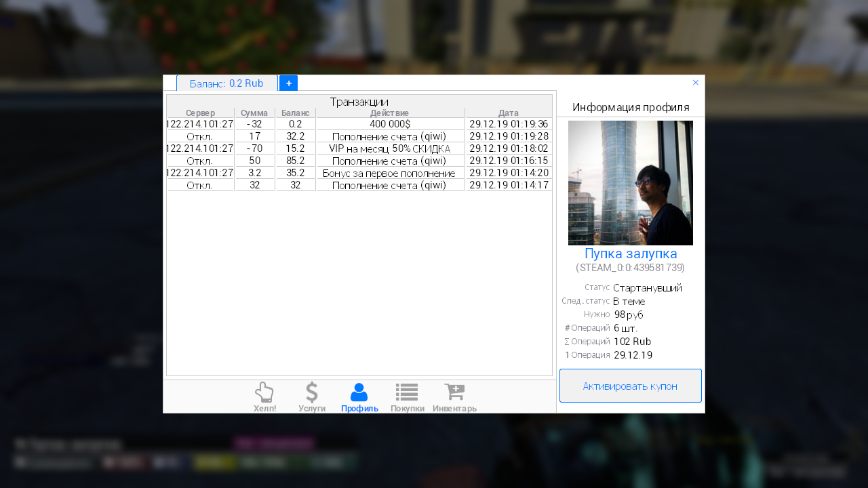Select the VIP на месяц transaction row
The width and height of the screenshot is (868, 488).
click(x=390, y=148)
